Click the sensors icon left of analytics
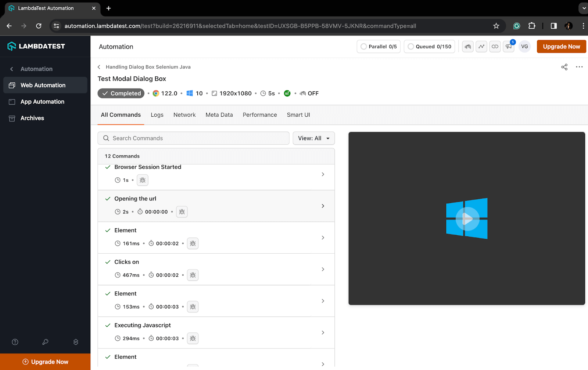588x370 pixels. coord(467,47)
